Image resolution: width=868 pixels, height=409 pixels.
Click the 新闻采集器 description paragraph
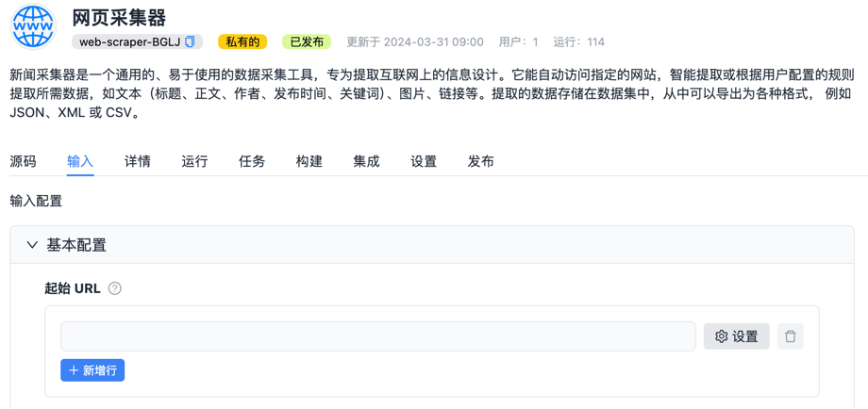coord(430,93)
